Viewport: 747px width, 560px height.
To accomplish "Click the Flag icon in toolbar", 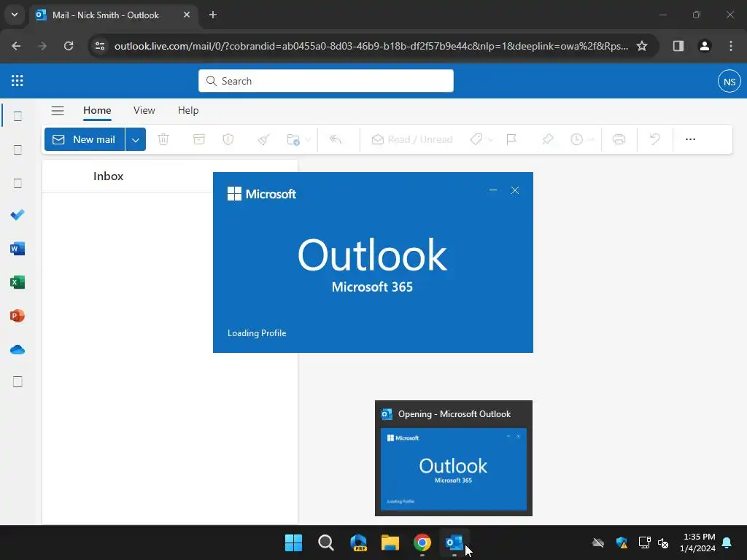I will point(511,139).
